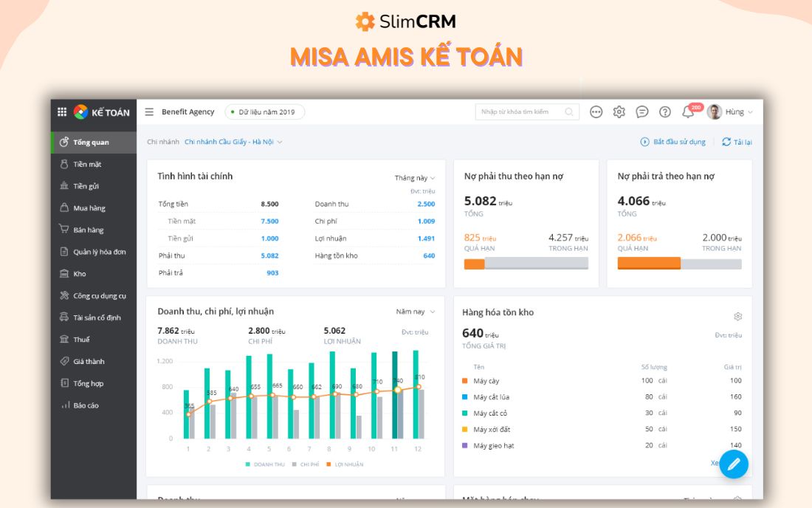The height and width of the screenshot is (508, 812).
Task: Select the Kho warehouse icon
Action: [x=64, y=273]
